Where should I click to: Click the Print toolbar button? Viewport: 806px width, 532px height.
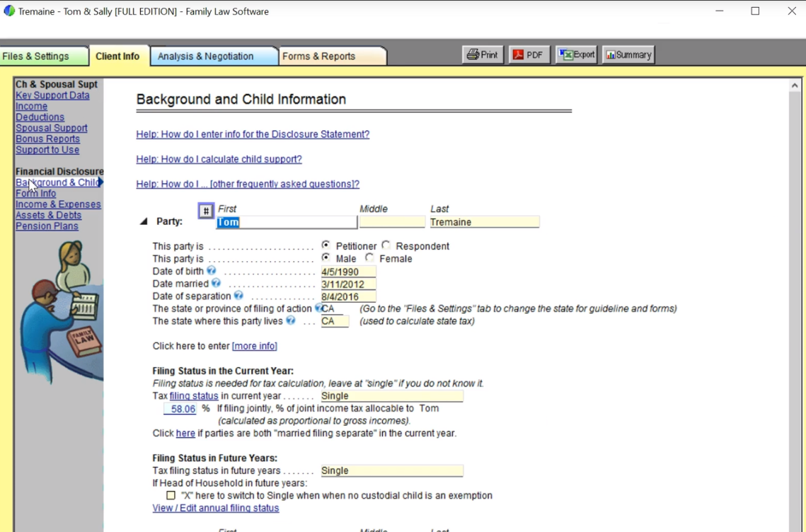click(483, 55)
